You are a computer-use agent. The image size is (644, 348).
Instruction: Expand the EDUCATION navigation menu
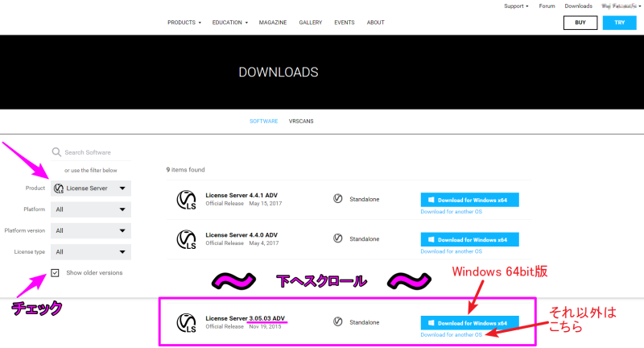(x=230, y=23)
